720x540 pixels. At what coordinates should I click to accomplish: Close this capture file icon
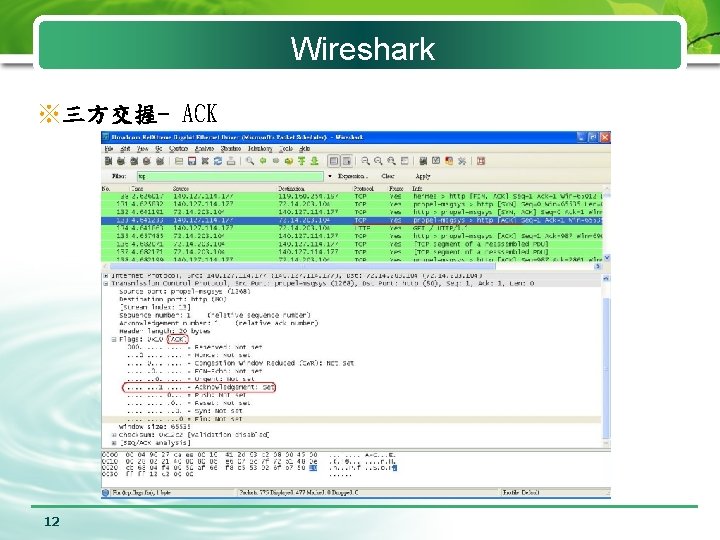[205, 161]
